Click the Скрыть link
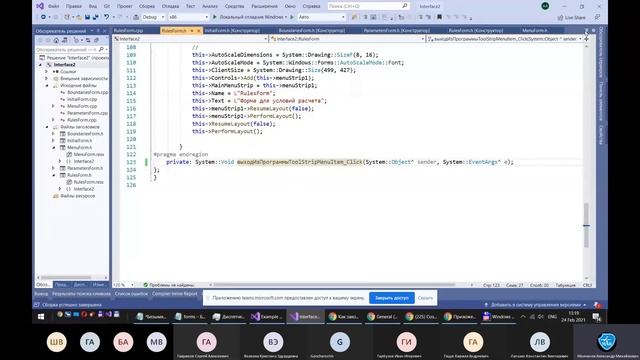640x360 pixels. 425,298
